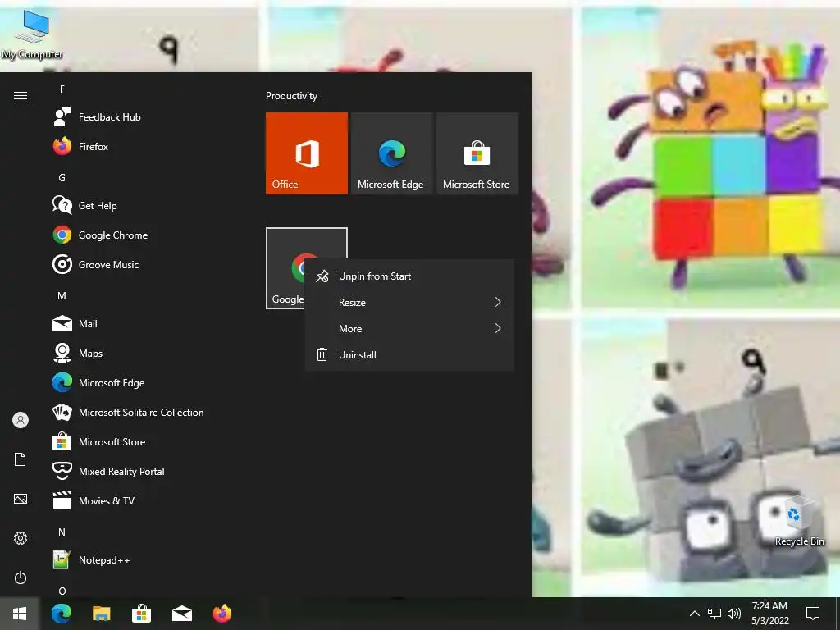The width and height of the screenshot is (840, 630).
Task: Open the volume control tray icon
Action: point(734,614)
